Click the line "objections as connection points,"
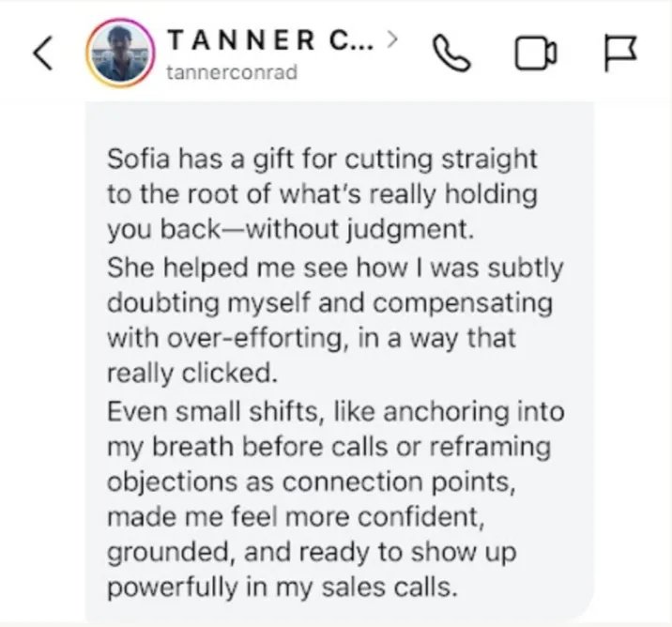Screen dimensions: 672x627 pyautogui.click(x=312, y=482)
